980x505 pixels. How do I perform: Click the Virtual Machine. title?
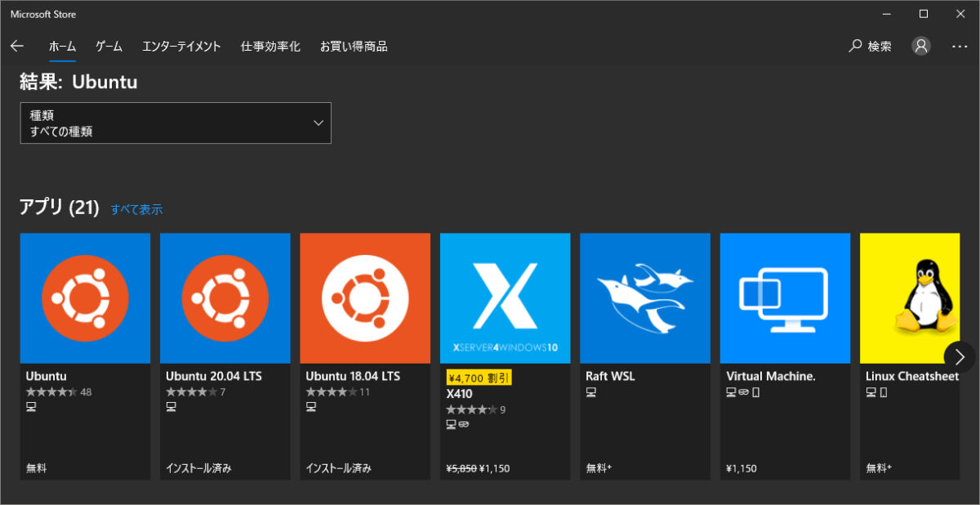(x=771, y=377)
